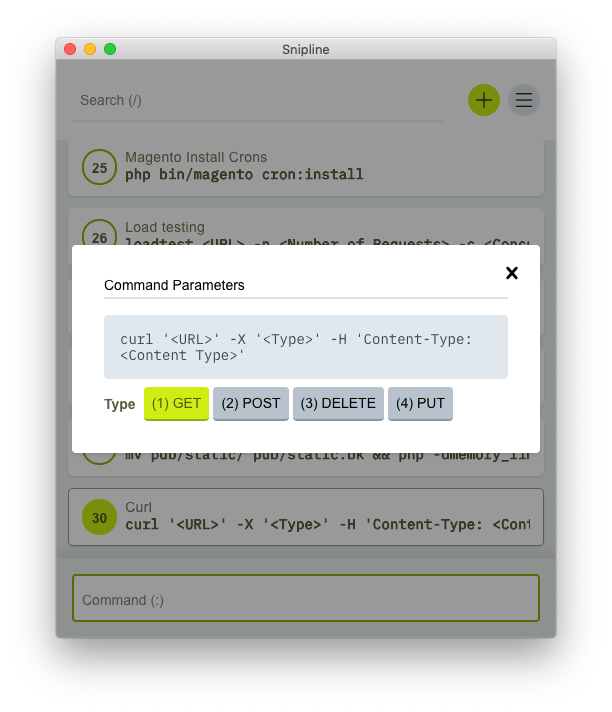Screen dimensions: 612x712
Task: Open the hamburger menu icon
Action: [x=523, y=100]
